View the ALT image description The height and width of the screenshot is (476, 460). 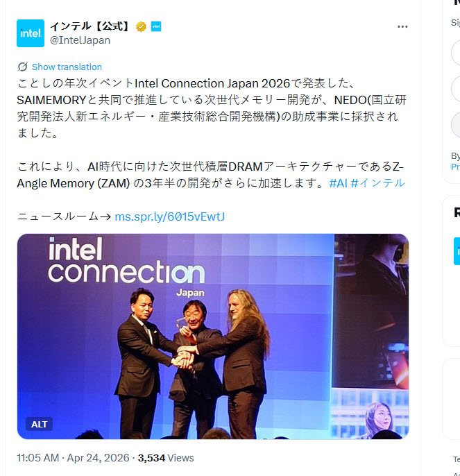39,424
